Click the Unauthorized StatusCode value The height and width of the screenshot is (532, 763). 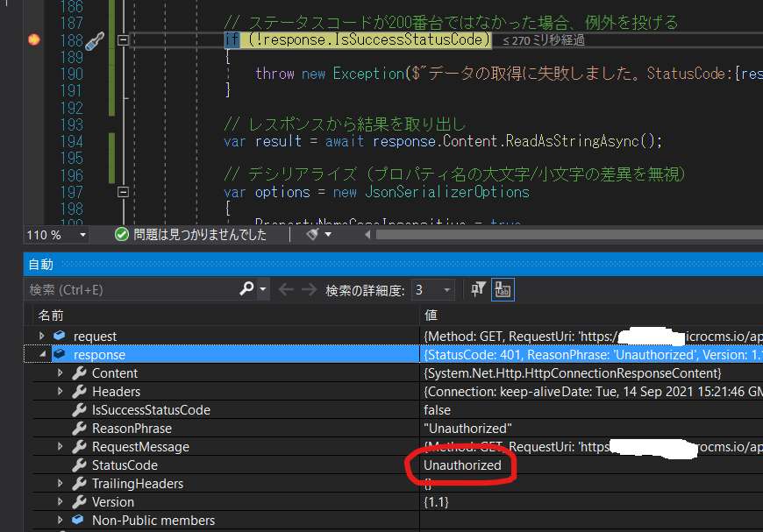pos(462,465)
